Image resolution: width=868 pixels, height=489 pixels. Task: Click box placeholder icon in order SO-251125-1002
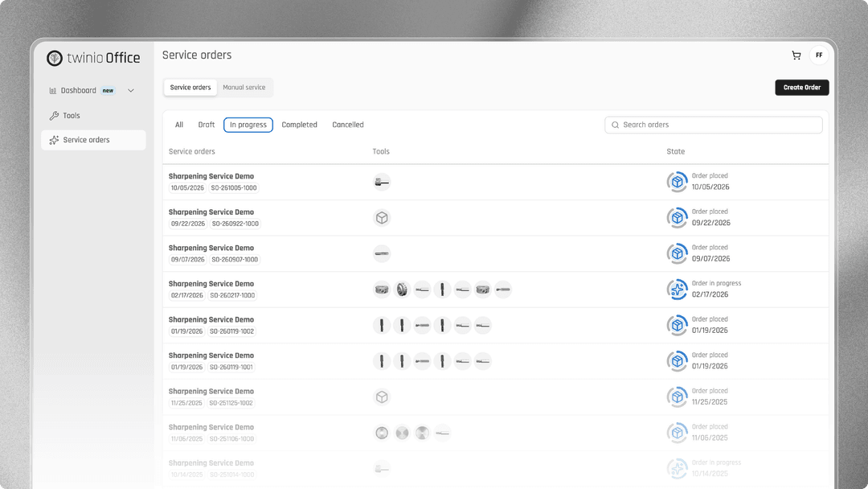pyautogui.click(x=382, y=397)
